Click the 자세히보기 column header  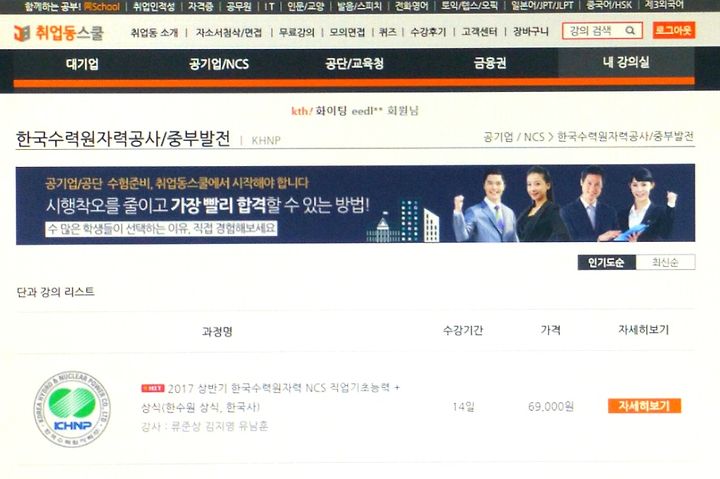644,329
